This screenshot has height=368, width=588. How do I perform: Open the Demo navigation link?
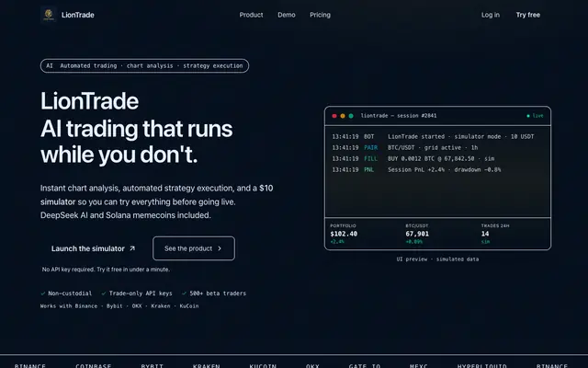(287, 15)
